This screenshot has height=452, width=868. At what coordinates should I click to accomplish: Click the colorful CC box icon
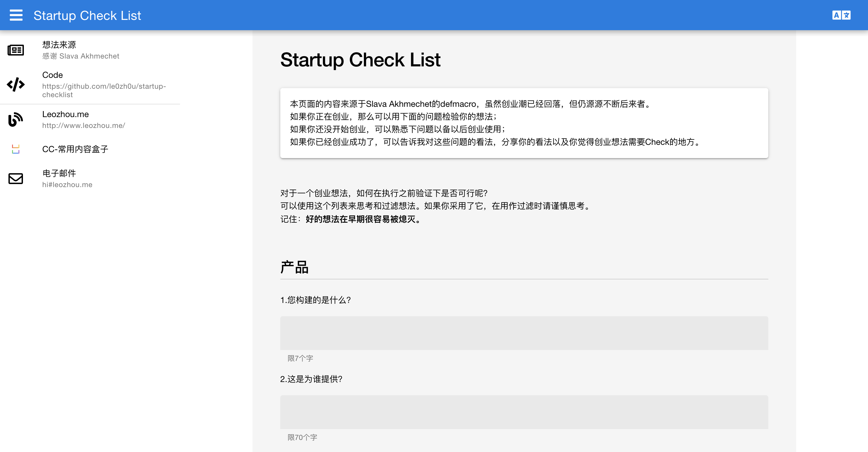16,149
